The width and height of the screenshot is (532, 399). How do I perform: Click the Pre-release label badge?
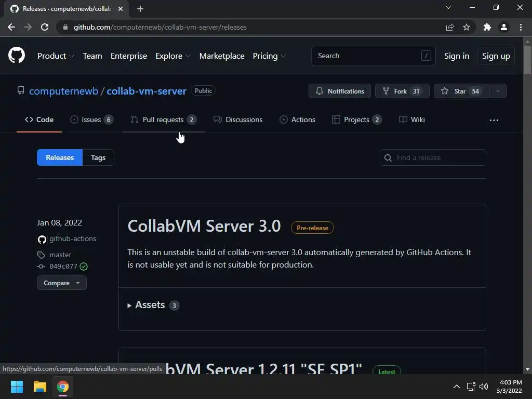(x=312, y=228)
